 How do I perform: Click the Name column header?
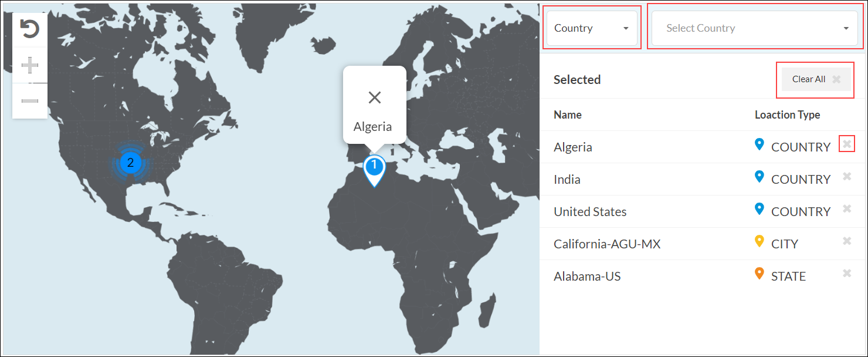568,114
